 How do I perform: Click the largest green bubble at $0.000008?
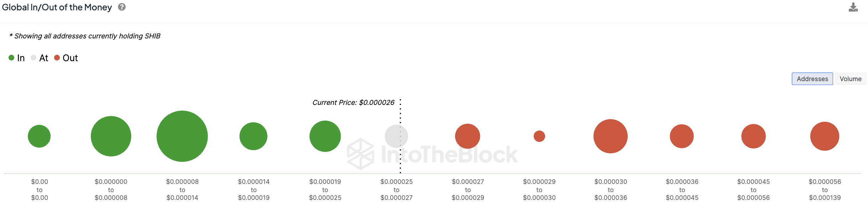(182, 136)
